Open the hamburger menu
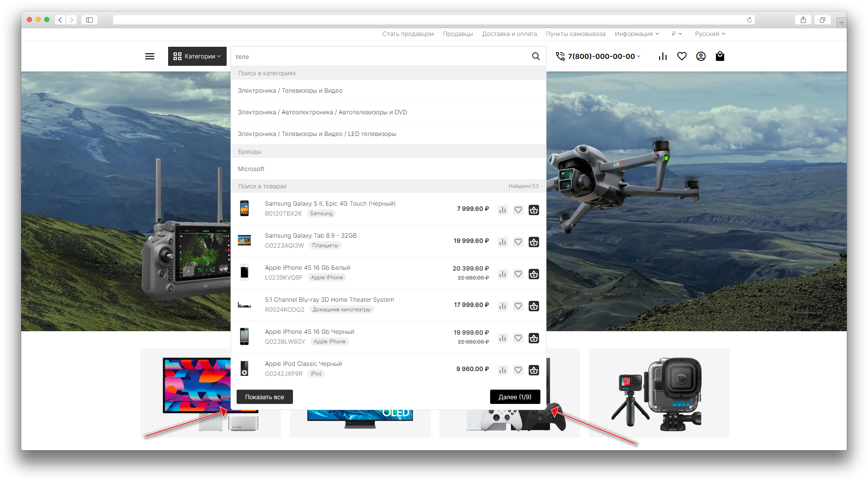The image size is (868, 481). [150, 56]
